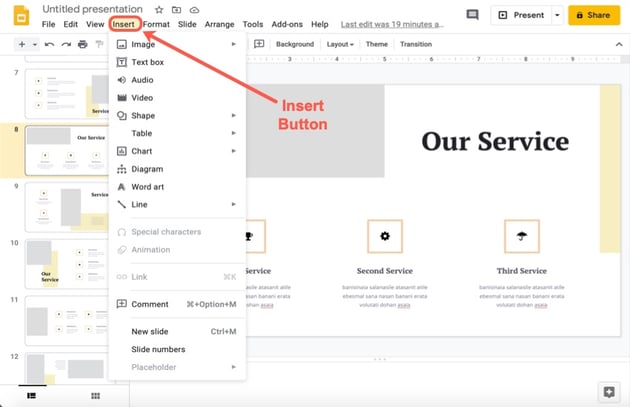The width and height of the screenshot is (630, 407).
Task: Click the undo arrow in toolbar
Action: (x=50, y=44)
